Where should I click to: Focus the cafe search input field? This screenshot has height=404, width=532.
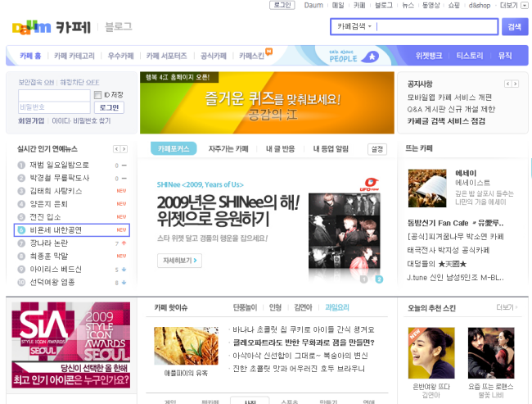pyautogui.click(x=436, y=26)
